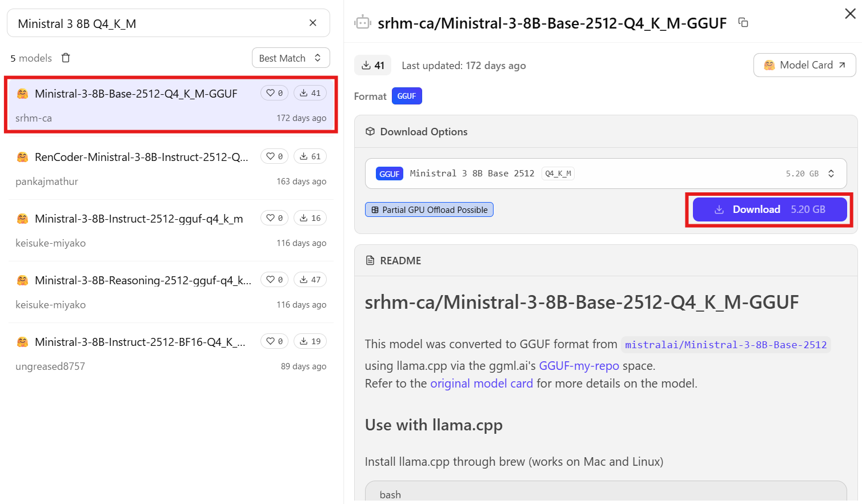Follow the GGUF-my-repo link

(x=579, y=366)
